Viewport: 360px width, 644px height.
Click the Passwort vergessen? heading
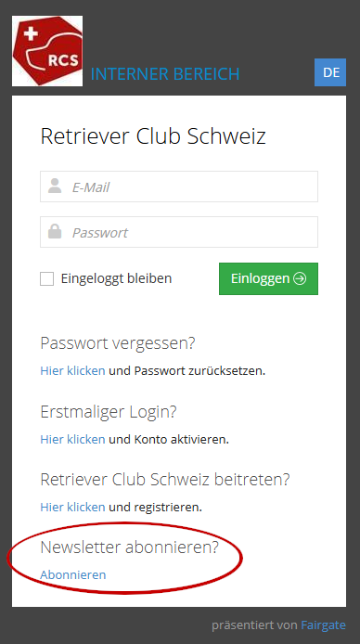click(x=118, y=343)
